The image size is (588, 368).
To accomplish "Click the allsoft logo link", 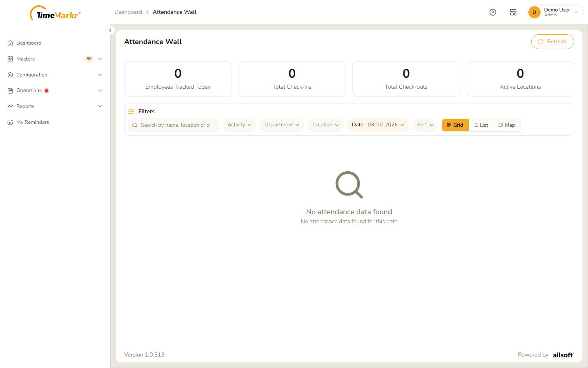I will click(563, 355).
